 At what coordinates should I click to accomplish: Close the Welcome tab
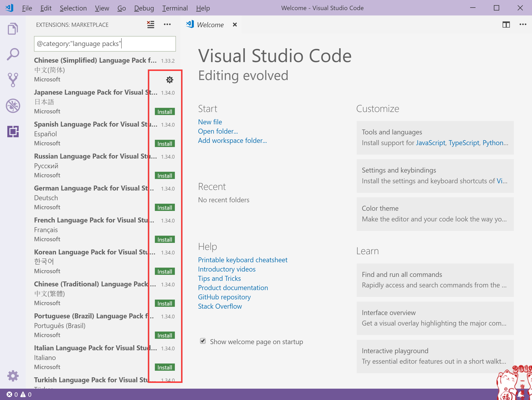(x=235, y=25)
